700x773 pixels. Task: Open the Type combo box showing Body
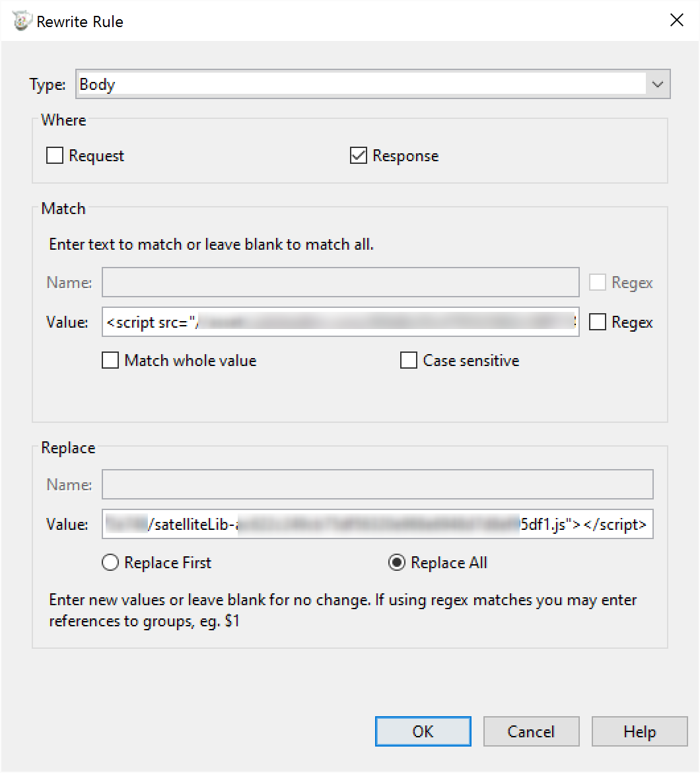pos(361,85)
